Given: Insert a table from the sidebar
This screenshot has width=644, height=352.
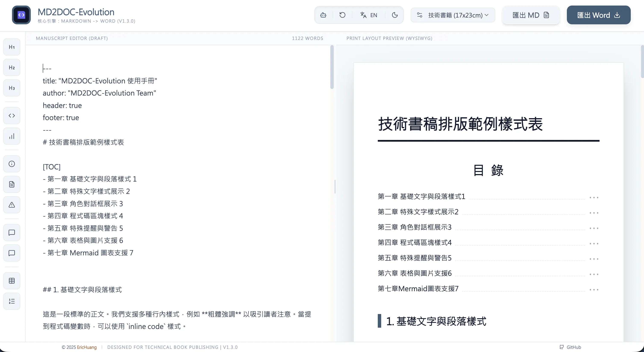Looking at the screenshot, I should [x=12, y=281].
